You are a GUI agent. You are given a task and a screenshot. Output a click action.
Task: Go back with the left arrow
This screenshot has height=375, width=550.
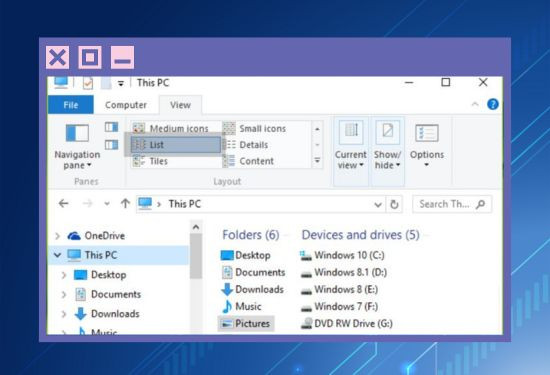click(x=63, y=203)
